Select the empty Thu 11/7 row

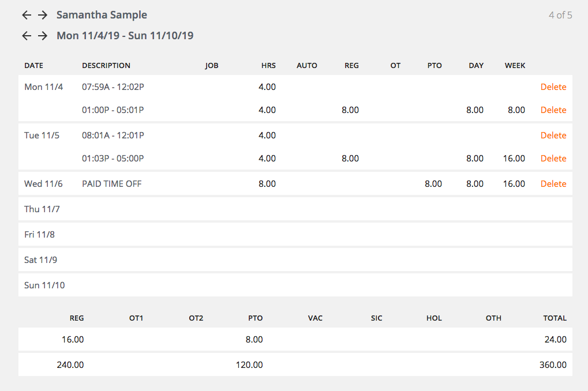[295, 209]
